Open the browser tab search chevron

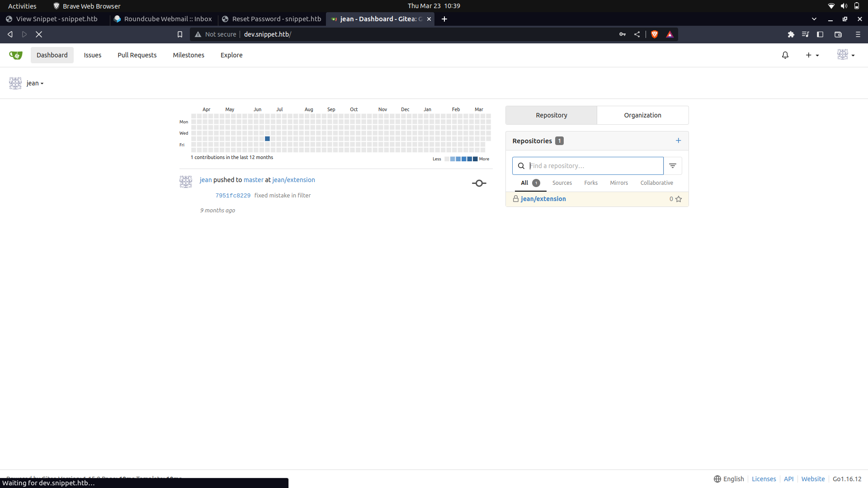814,19
